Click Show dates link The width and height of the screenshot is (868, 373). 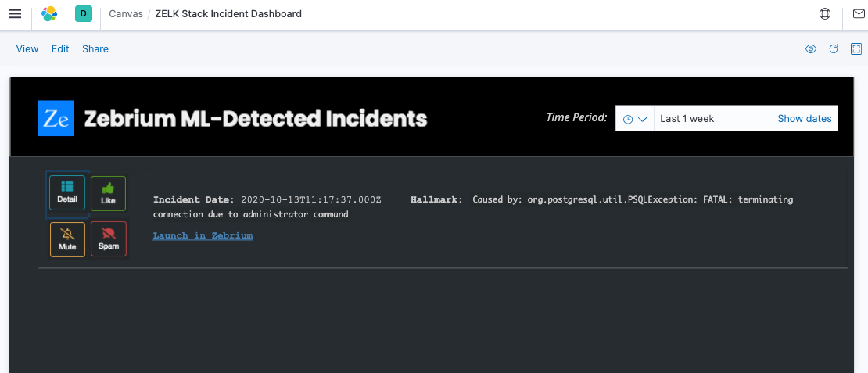pos(805,118)
